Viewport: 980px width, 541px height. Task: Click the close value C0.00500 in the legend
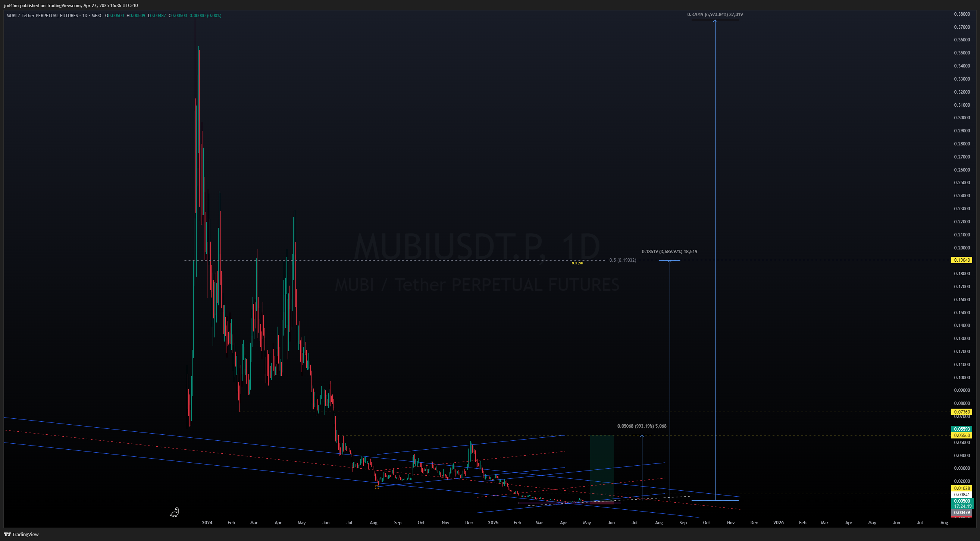coord(178,16)
